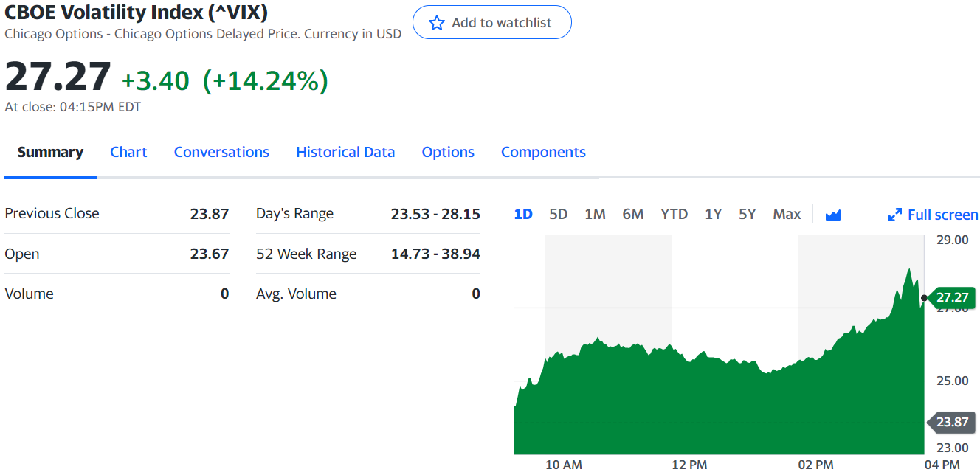Click the 12 PM axis label

689,465
